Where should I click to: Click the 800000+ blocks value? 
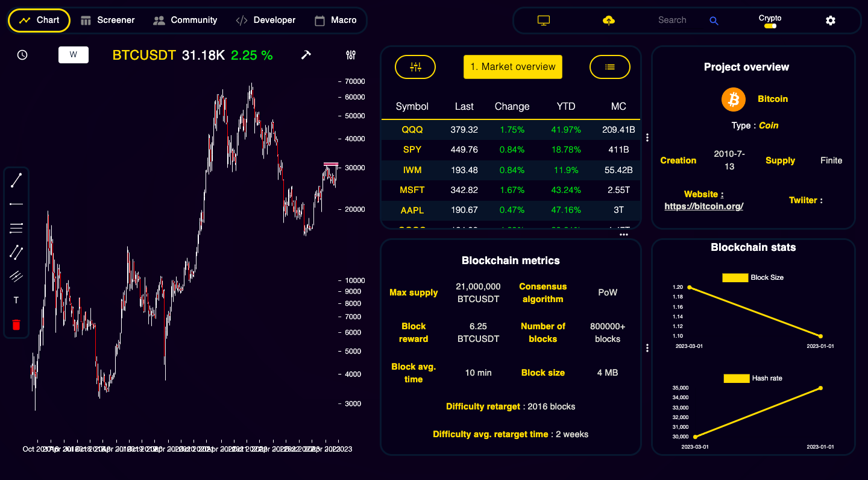point(608,333)
